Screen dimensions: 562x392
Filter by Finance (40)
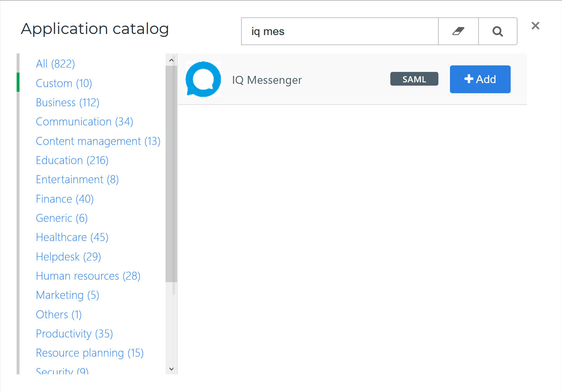pos(65,199)
